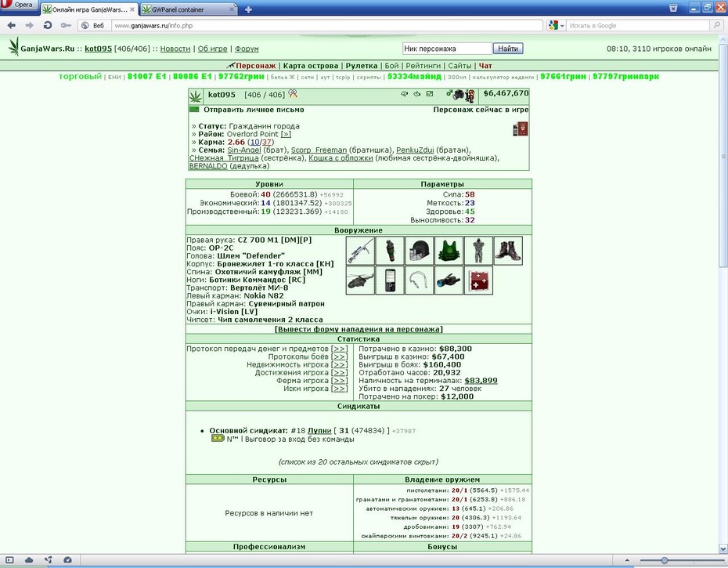The image size is (728, 568).
Task: Click the $83,899 terminal cash link
Action: [481, 381]
